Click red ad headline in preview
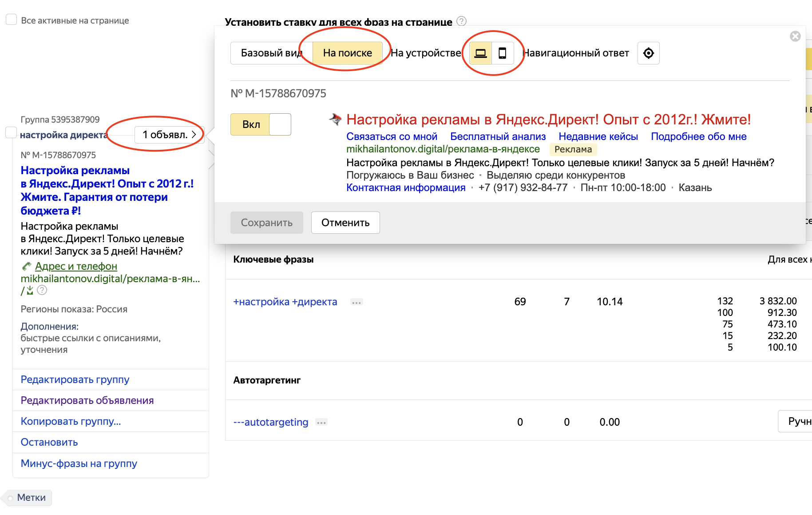Image resolution: width=812 pixels, height=515 pixels. (549, 120)
